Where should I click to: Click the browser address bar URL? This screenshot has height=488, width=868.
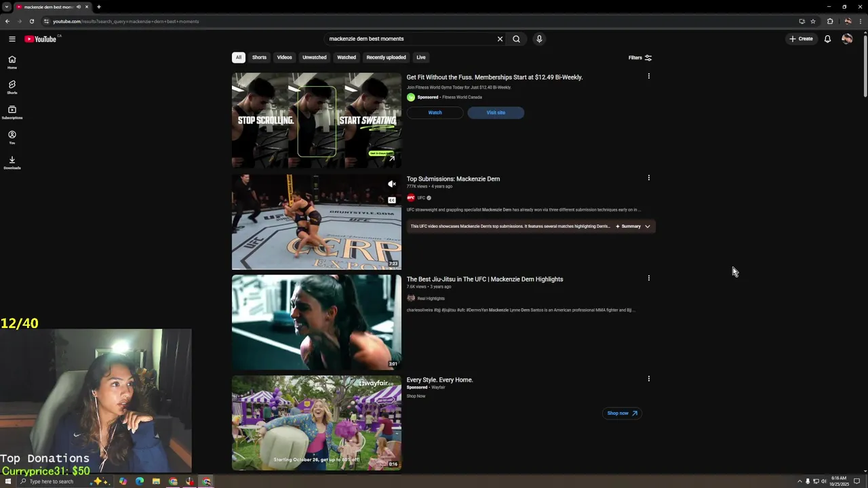126,21
